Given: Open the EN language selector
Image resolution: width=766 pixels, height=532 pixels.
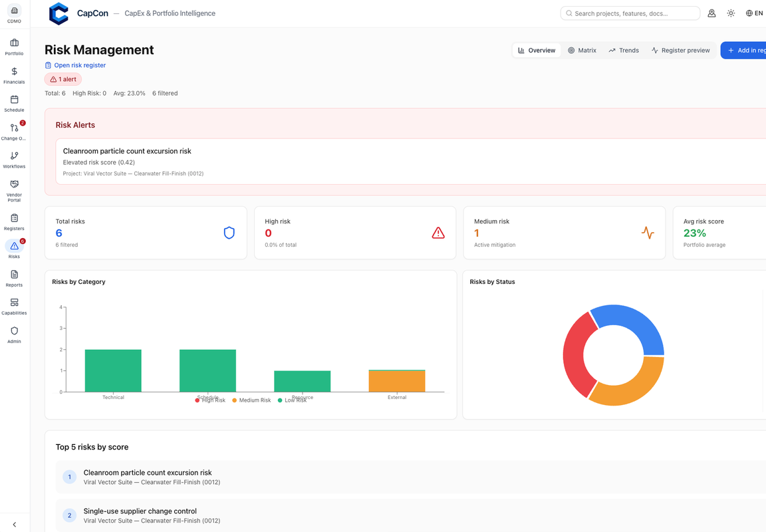Looking at the screenshot, I should (x=754, y=13).
